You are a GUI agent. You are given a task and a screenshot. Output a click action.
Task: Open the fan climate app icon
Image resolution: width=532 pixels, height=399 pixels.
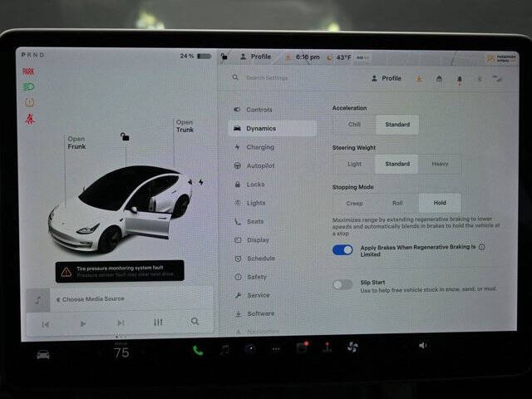click(x=352, y=347)
